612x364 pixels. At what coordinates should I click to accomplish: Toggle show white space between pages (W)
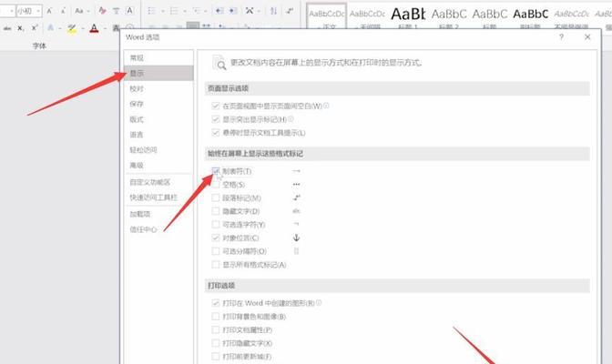click(216, 106)
